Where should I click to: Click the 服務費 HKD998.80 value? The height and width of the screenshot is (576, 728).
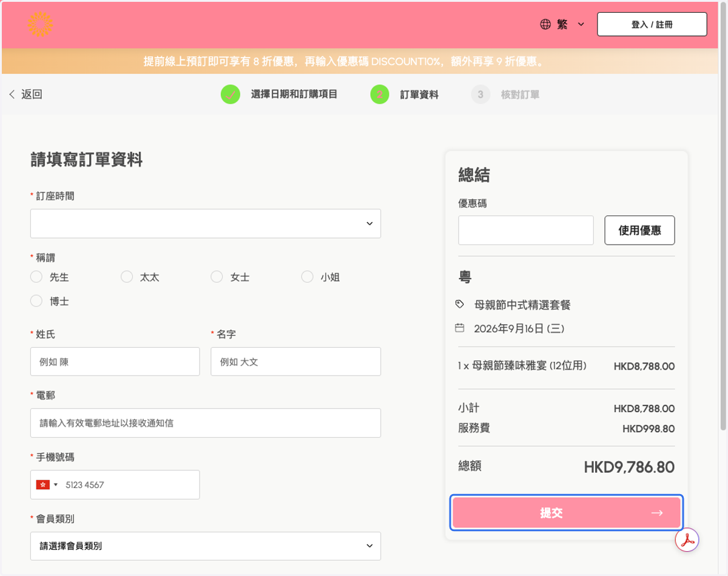(x=649, y=429)
